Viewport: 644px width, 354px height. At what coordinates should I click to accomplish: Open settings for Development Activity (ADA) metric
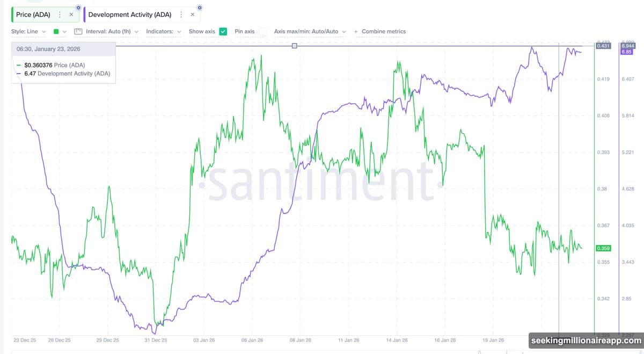[199, 8]
